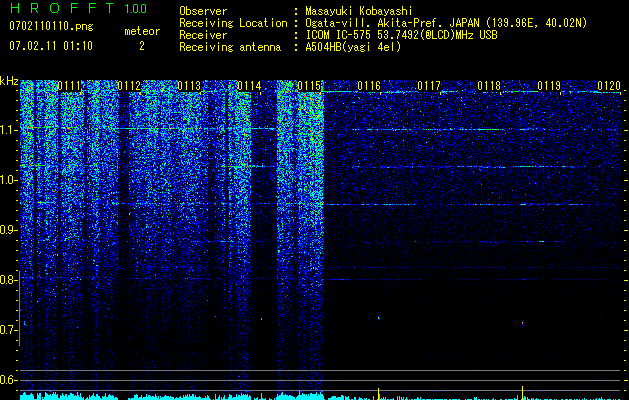Click the meteor echo dot after 0116
629x400 pixels.
[378, 319]
